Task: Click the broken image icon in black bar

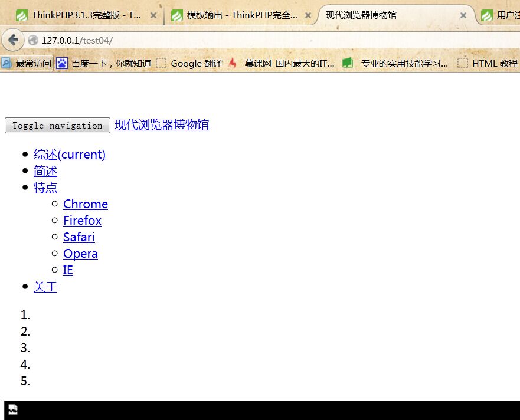Action: tap(12, 409)
